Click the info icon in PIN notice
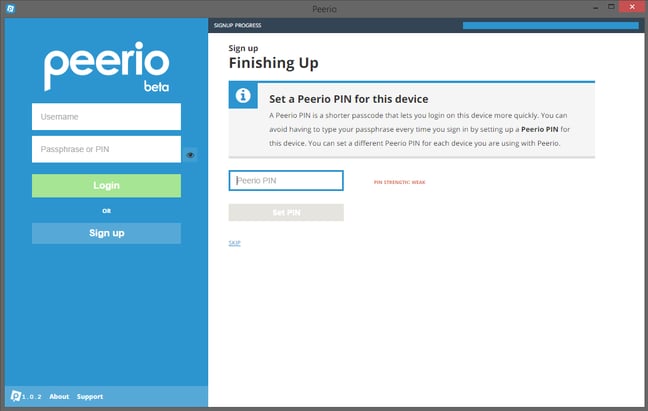Screen dimensions: 648x411 coord(243,95)
